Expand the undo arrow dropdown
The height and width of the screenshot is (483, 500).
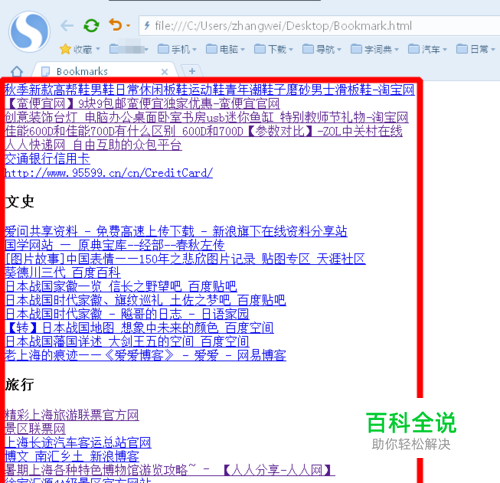(128, 25)
